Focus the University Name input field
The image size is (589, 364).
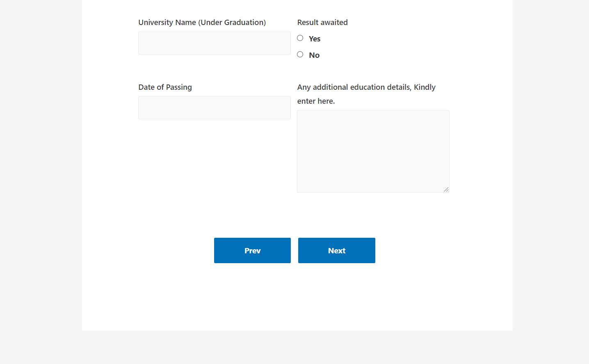pyautogui.click(x=214, y=43)
